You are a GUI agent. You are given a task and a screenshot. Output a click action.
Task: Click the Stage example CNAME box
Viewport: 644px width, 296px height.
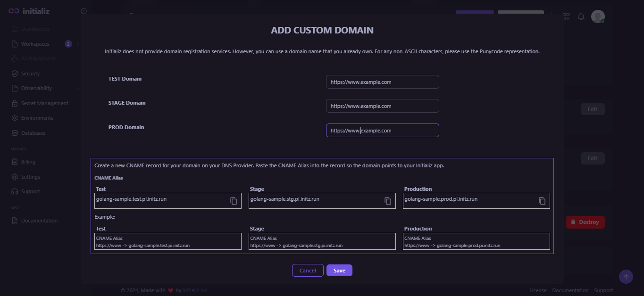(x=322, y=241)
